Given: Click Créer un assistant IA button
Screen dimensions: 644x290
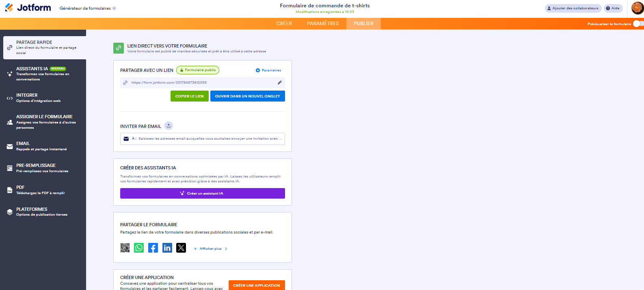Looking at the screenshot, I should [x=203, y=193].
